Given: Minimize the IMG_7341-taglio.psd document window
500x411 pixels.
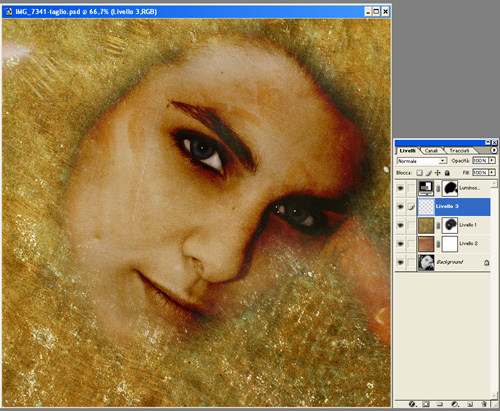Looking at the screenshot, I should pos(368,12).
